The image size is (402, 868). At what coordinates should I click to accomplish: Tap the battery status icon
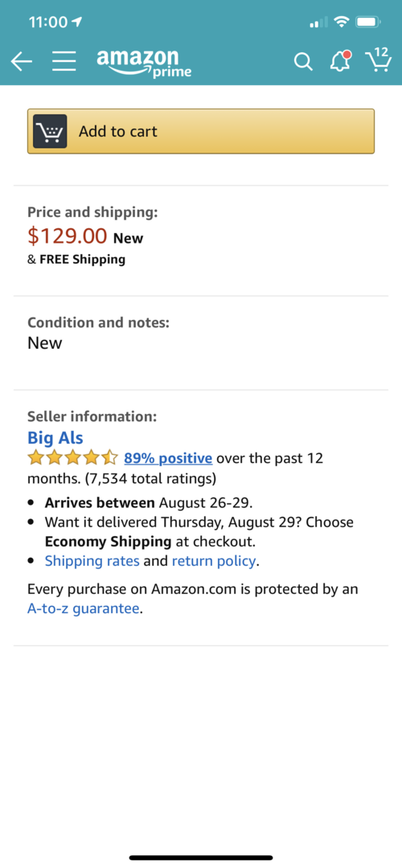pos(367,23)
